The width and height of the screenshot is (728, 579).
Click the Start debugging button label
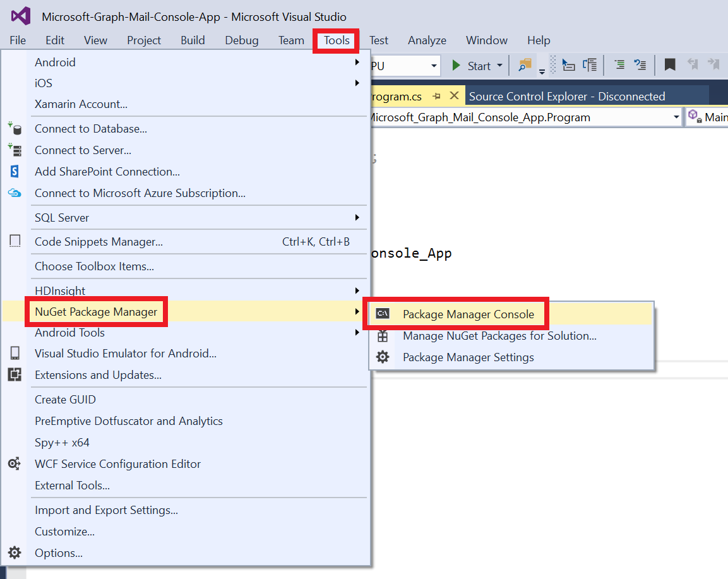point(479,66)
